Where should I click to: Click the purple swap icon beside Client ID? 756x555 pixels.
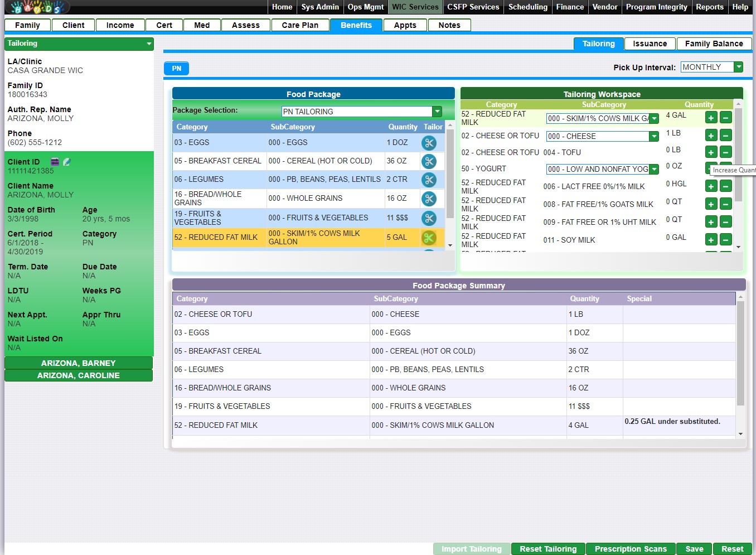click(x=55, y=162)
